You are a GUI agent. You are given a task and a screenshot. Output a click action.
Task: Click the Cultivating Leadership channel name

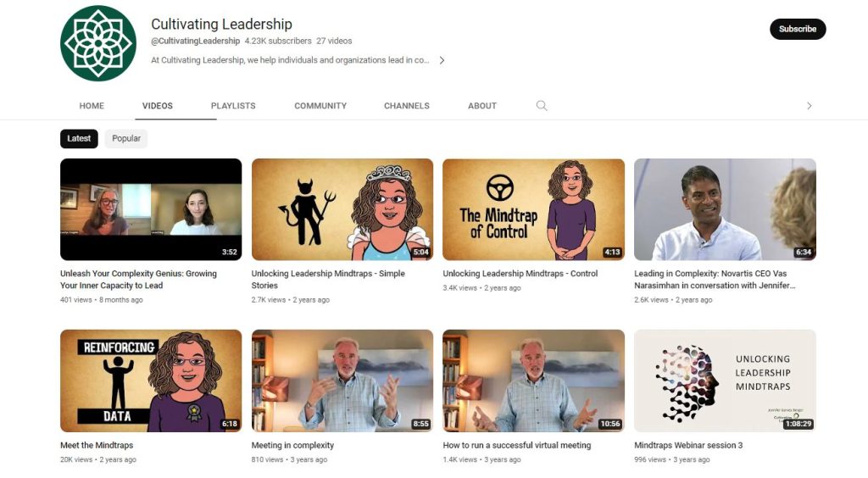[221, 24]
